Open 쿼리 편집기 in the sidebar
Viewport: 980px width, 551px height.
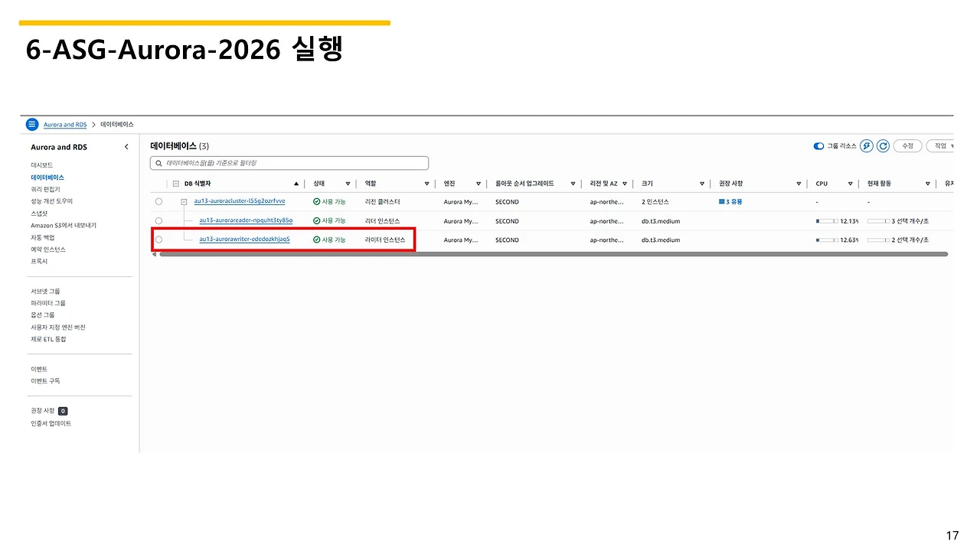coord(45,189)
